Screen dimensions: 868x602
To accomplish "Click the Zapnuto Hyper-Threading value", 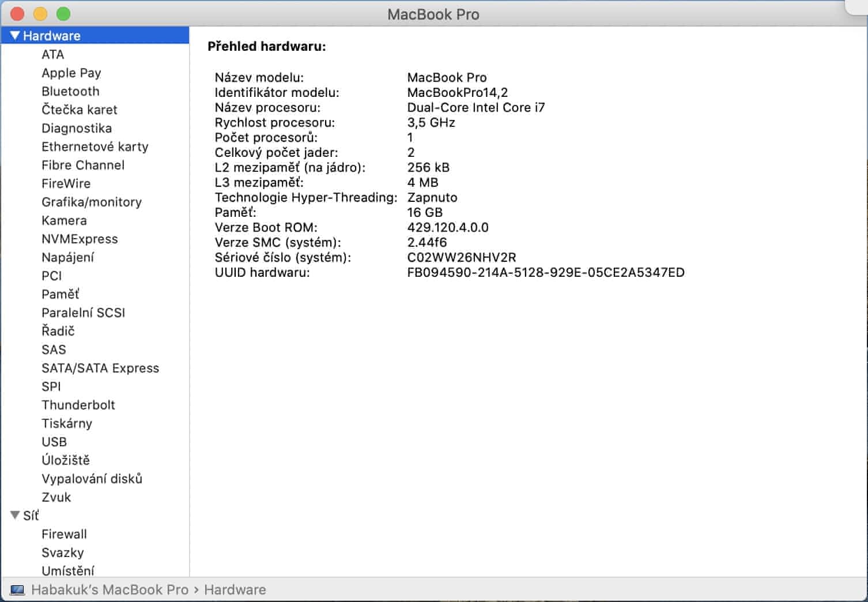I will [432, 197].
